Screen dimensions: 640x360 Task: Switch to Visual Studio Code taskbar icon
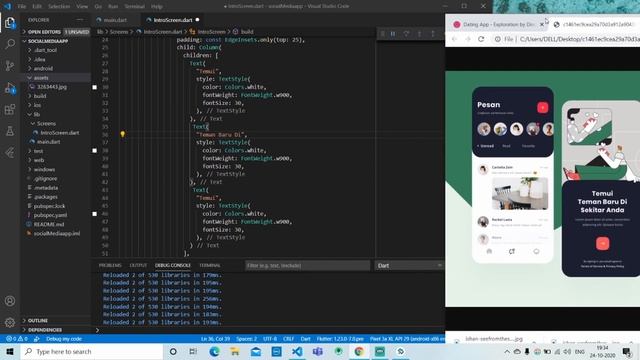297,351
